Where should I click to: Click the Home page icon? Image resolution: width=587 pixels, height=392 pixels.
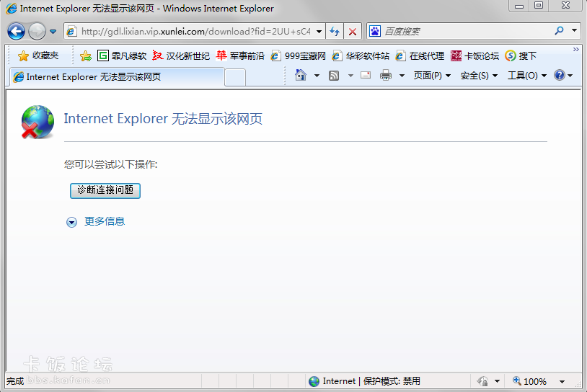coord(301,76)
